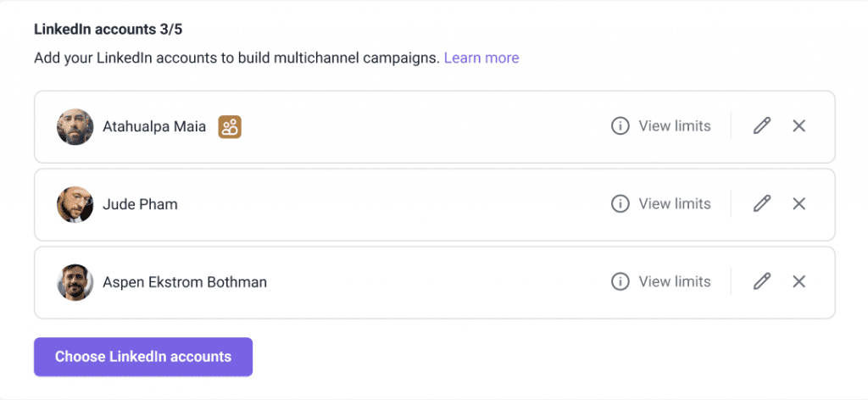Click Atahualpa Maia's profile photo
This screenshot has height=400, width=868.
(x=75, y=127)
